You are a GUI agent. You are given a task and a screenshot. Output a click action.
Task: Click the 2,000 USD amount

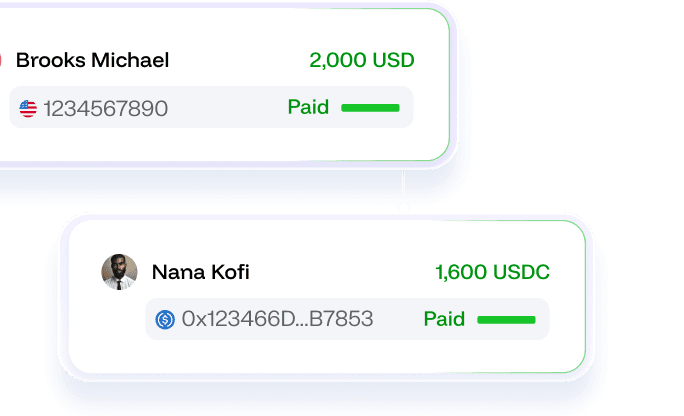(x=361, y=60)
